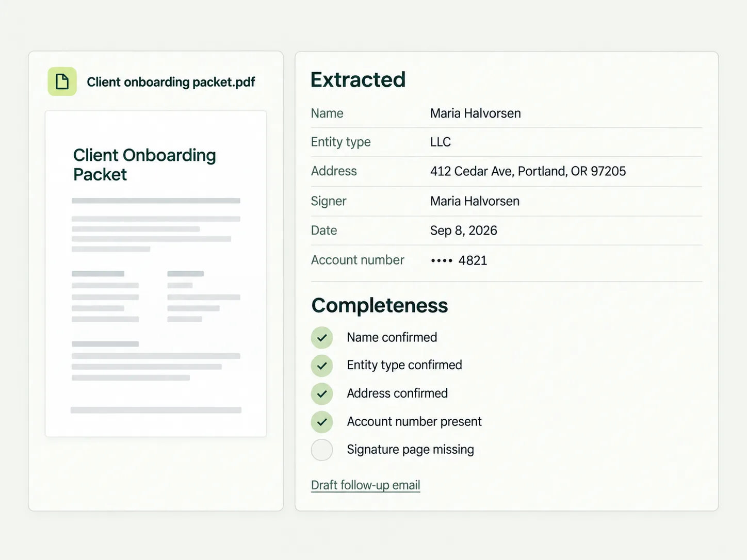Click the Name confirmed text
747x560 pixels.
pos(392,337)
